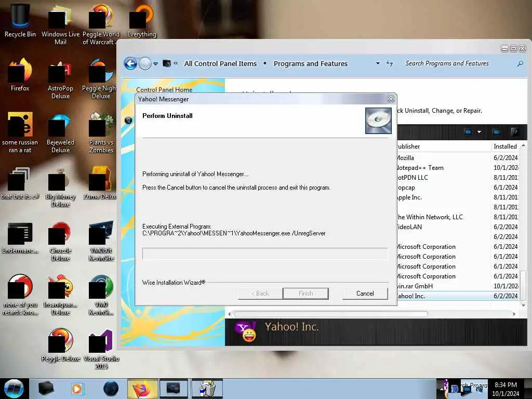Click the dark sphere taskbar icon

point(111,389)
